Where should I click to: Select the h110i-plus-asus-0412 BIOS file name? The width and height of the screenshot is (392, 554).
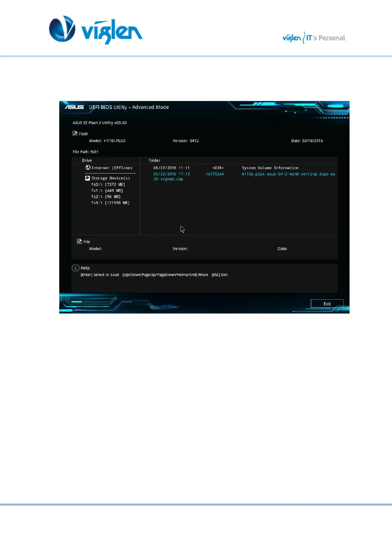[x=288, y=174]
